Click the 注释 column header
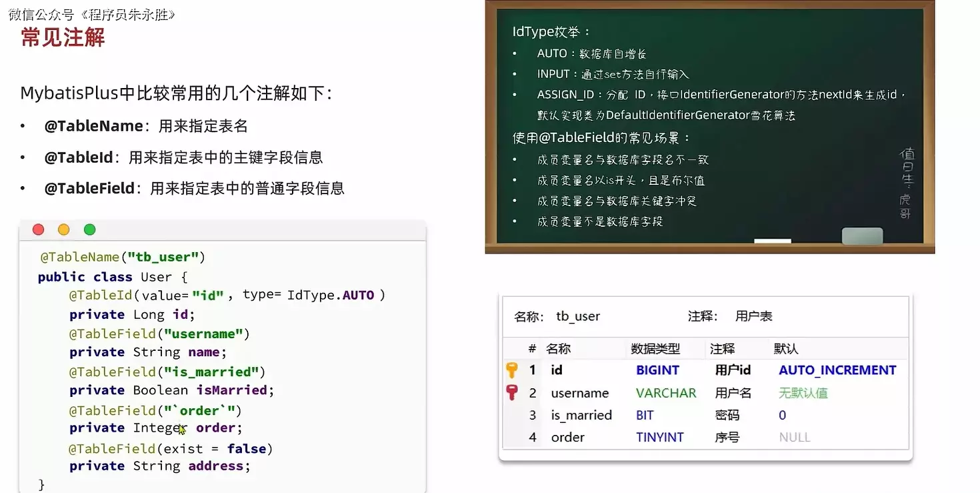 click(722, 348)
